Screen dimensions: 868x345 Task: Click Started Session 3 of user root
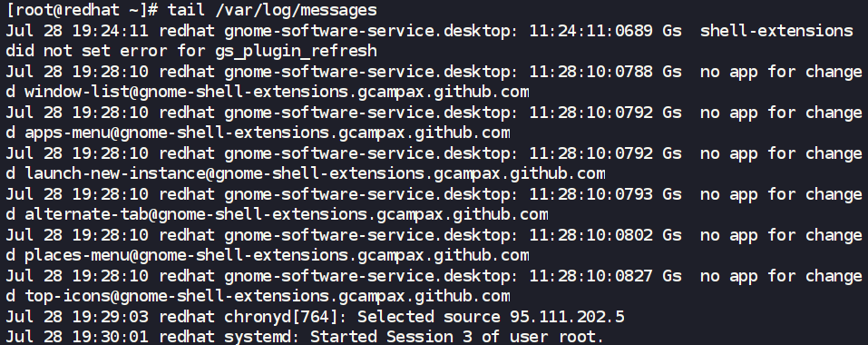(x=457, y=337)
